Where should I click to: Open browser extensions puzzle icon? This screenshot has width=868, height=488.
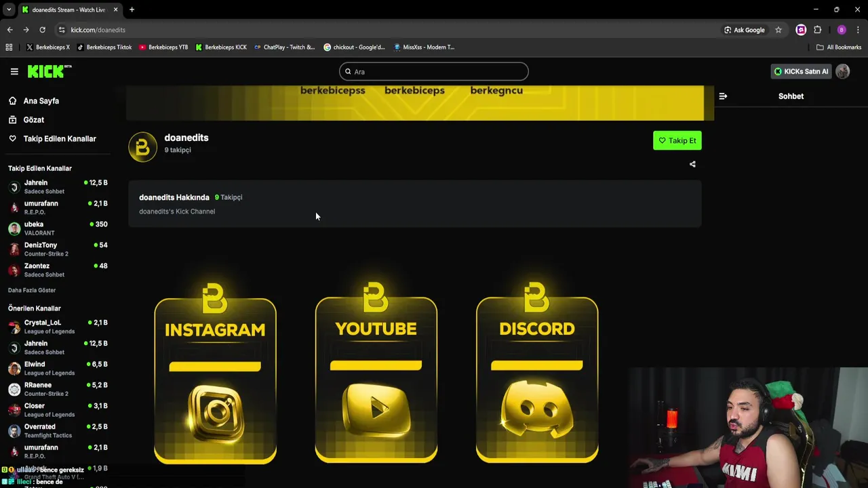pos(817,30)
